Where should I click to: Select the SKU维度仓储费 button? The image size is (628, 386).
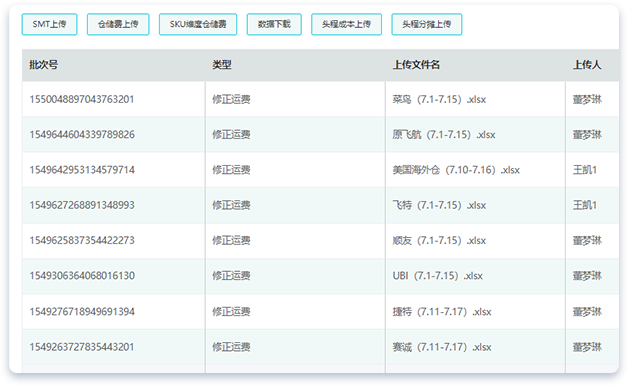click(x=198, y=24)
